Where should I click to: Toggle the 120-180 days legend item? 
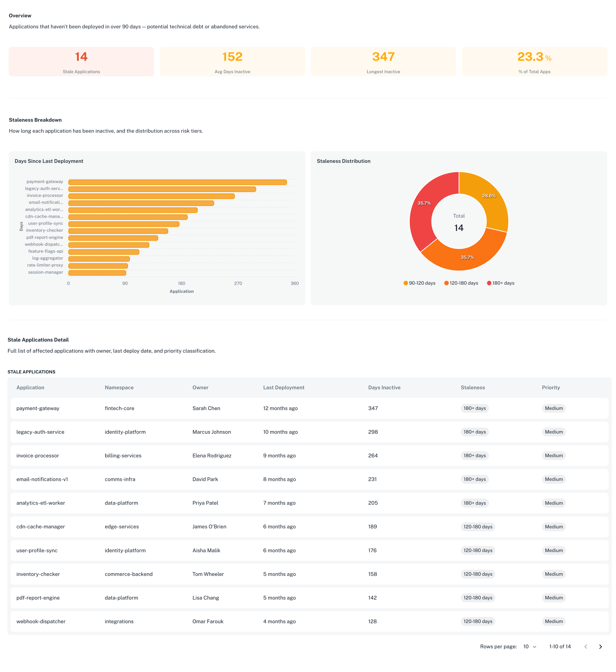(461, 283)
